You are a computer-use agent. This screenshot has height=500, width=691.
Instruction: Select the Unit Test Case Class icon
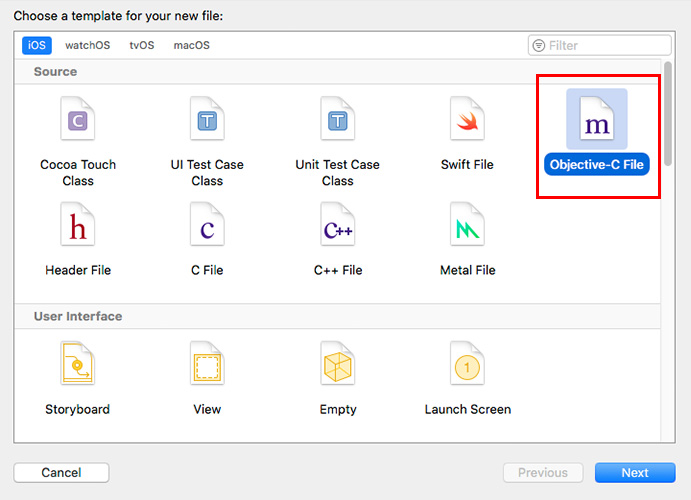338,119
